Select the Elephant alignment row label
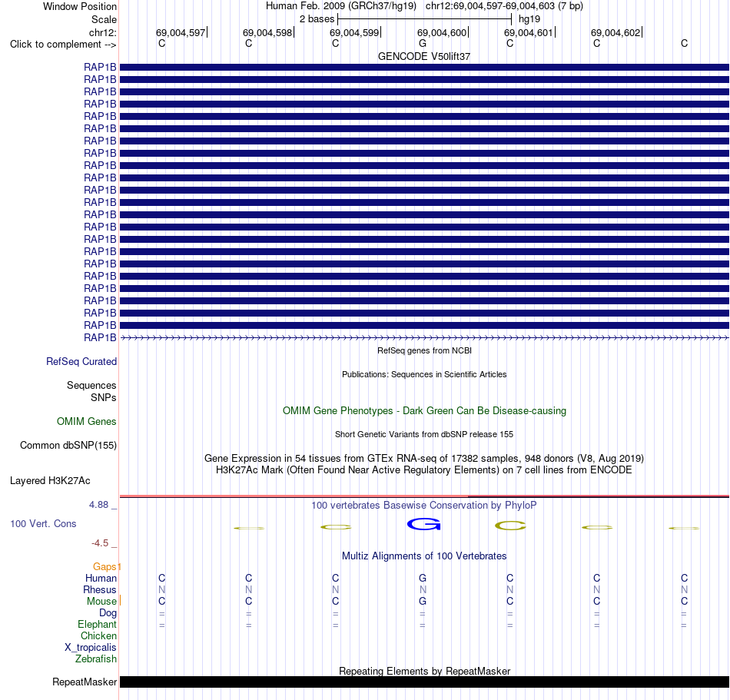 coord(97,625)
